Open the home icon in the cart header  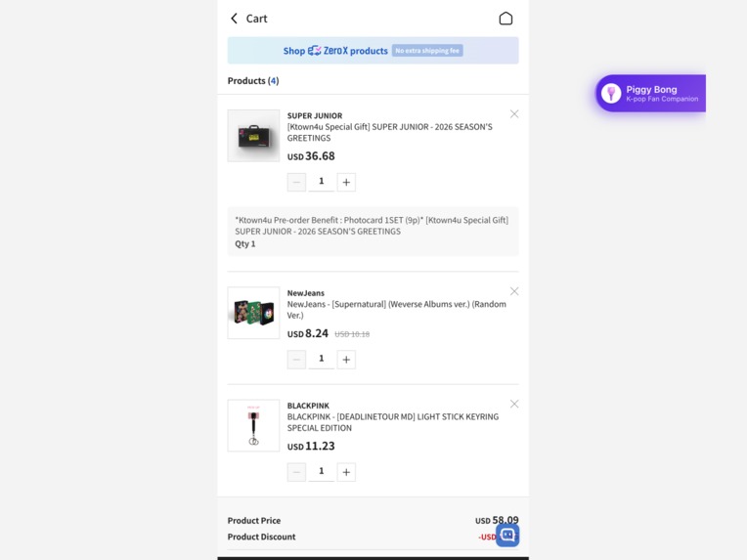(505, 19)
